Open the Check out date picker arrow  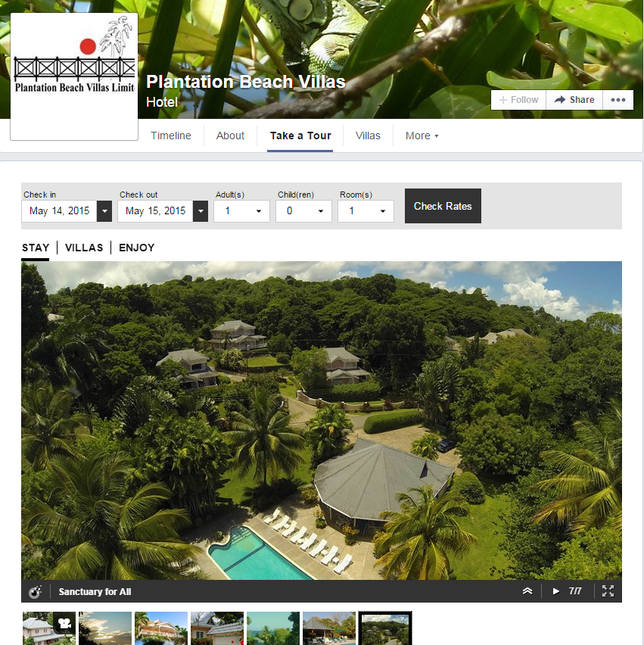pos(201,211)
